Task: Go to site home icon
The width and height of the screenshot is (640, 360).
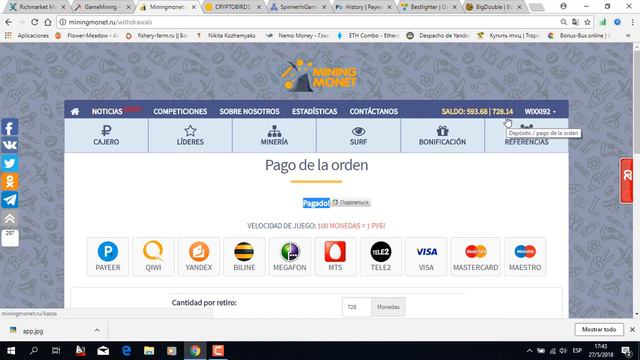Action: pos(75,111)
